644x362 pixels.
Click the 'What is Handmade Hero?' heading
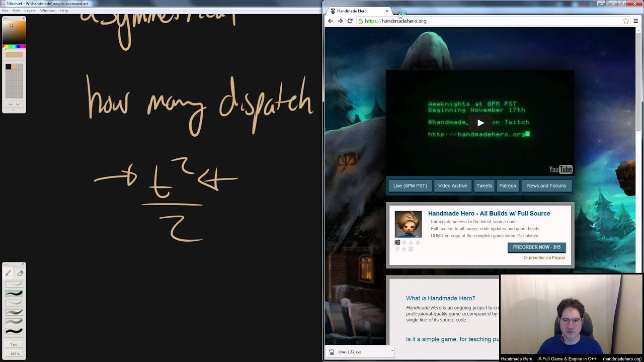441,298
